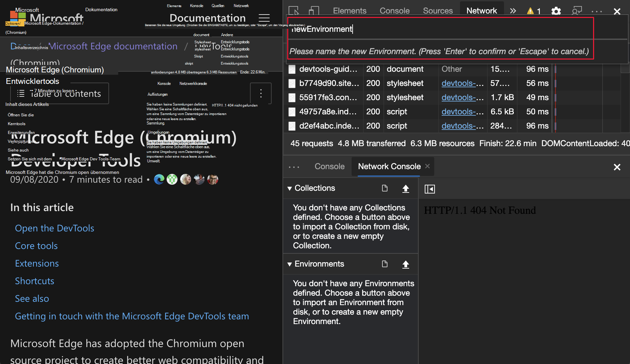Viewport: 630px width, 364px height.
Task: Open Getting in touch with DevTools team link
Action: (x=132, y=316)
